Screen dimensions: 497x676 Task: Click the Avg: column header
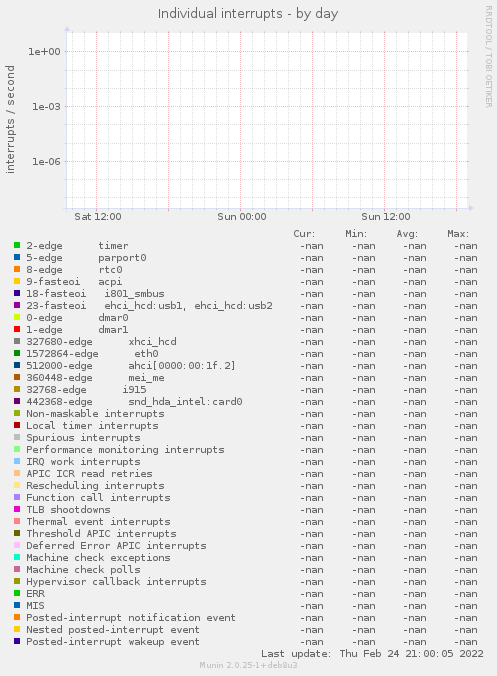coord(407,234)
